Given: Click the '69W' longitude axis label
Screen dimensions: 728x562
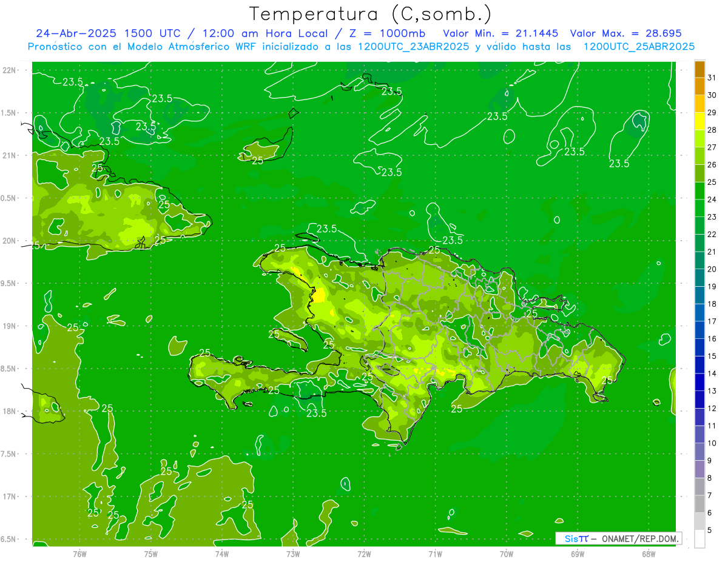Looking at the screenshot, I should 578,554.
